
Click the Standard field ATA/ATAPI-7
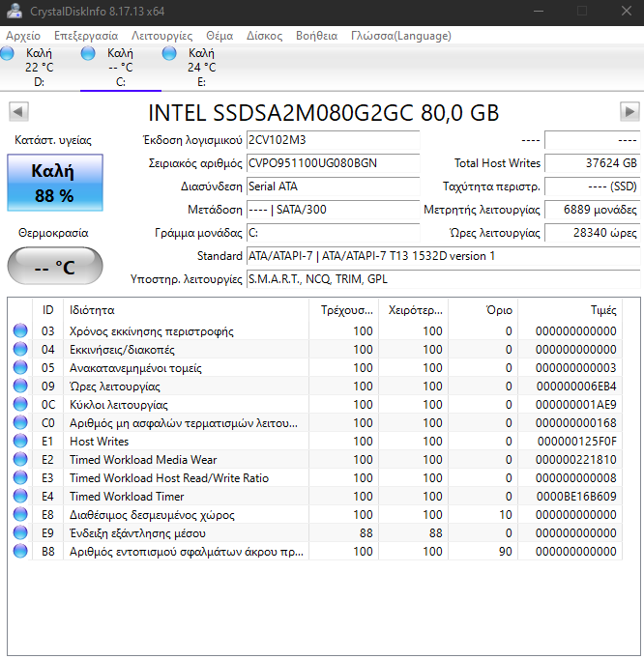point(444,255)
